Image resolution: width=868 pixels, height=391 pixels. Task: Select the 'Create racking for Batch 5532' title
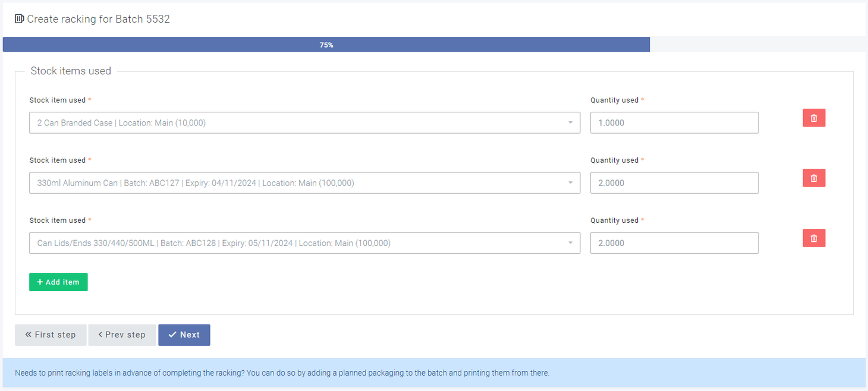tap(99, 19)
